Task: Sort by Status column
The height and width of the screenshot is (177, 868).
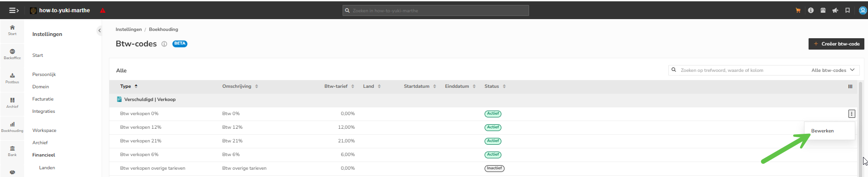Action: click(495, 86)
